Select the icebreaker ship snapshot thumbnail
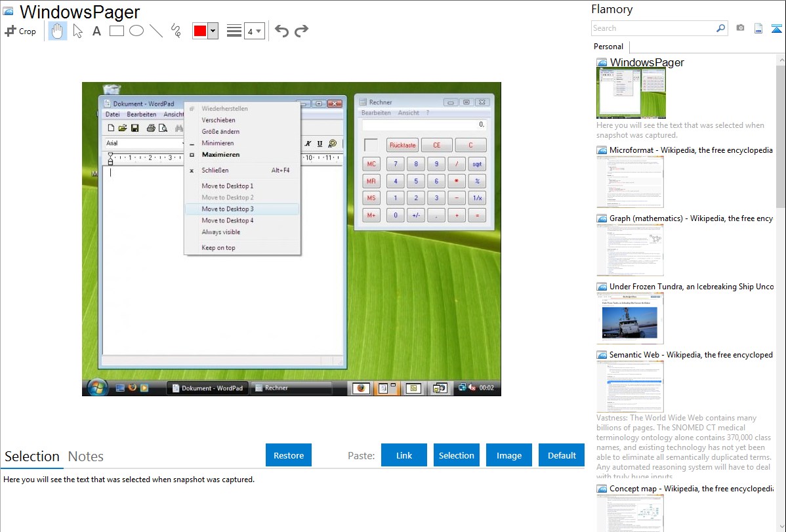This screenshot has width=786, height=532. point(630,318)
